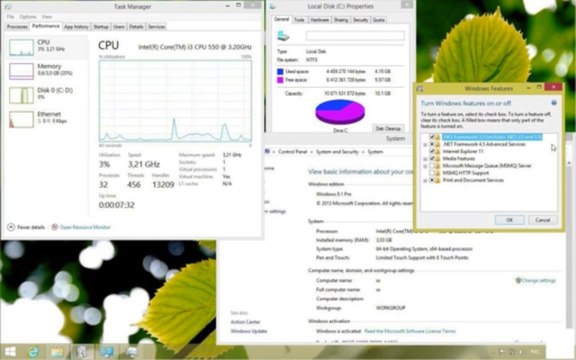Click the folder icon of Media Features
Viewport: 576px width, 360px height.
pos(438,159)
